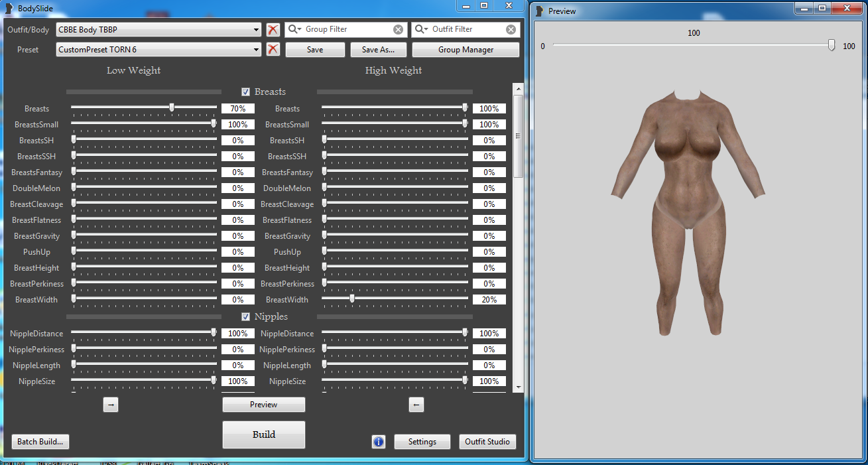Open the Group Filter magnifier dropdown

[294, 30]
